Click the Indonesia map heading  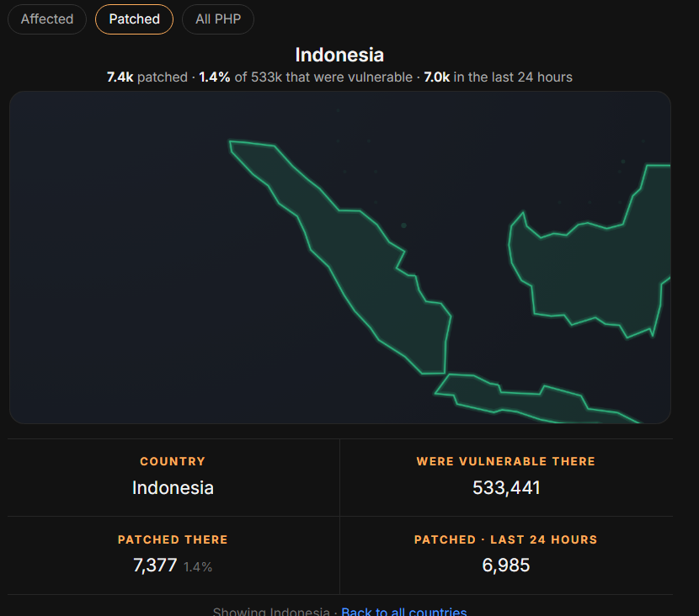339,55
